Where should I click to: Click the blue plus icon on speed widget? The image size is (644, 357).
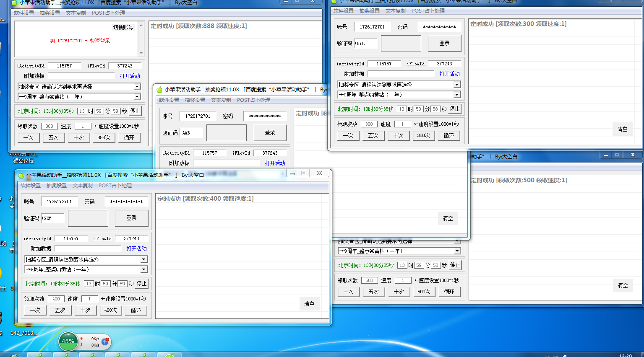tap(105, 342)
